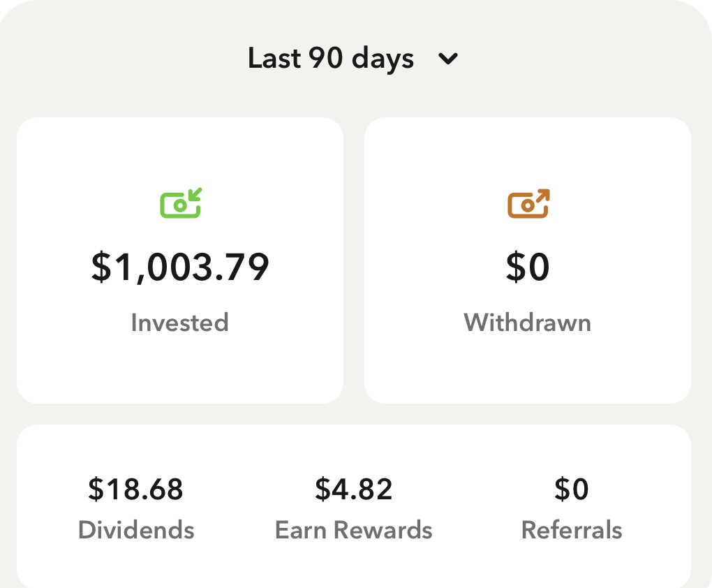Open the "Earn Rewards" label
712x588 pixels.
click(354, 530)
